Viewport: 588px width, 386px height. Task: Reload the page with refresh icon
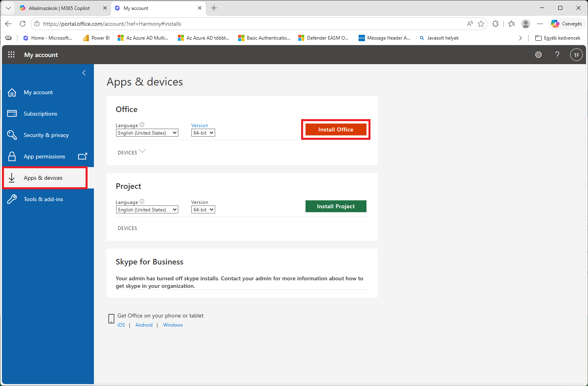click(x=23, y=24)
